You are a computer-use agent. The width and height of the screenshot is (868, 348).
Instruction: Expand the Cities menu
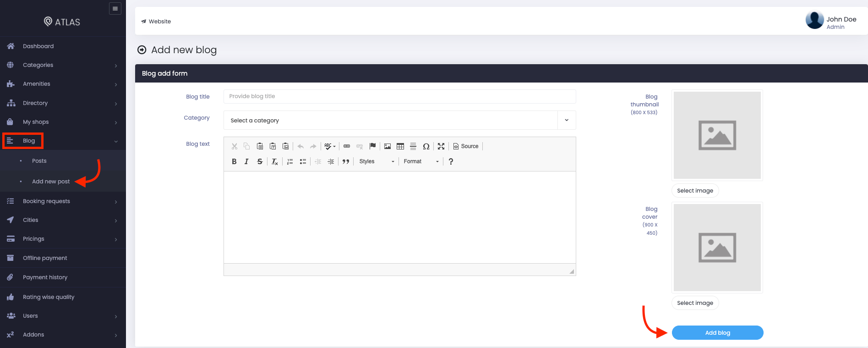(63, 220)
